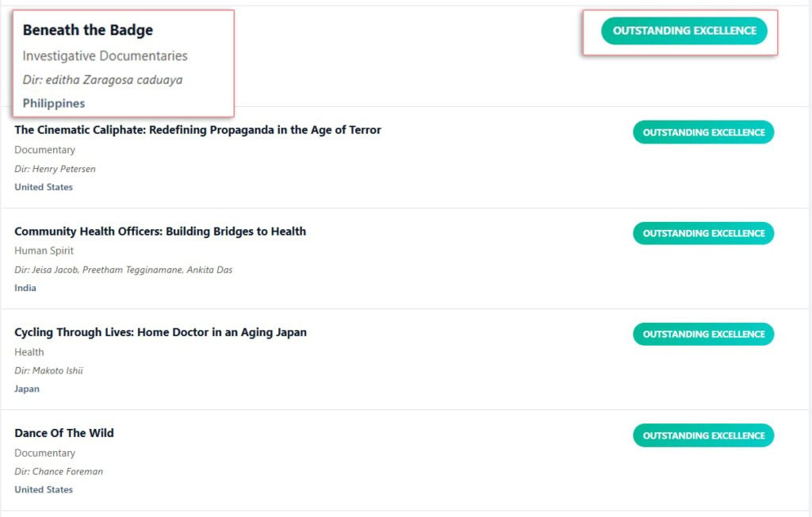Viewport: 812px width, 517px height.
Task: Select the Philippines country label
Action: (x=53, y=103)
